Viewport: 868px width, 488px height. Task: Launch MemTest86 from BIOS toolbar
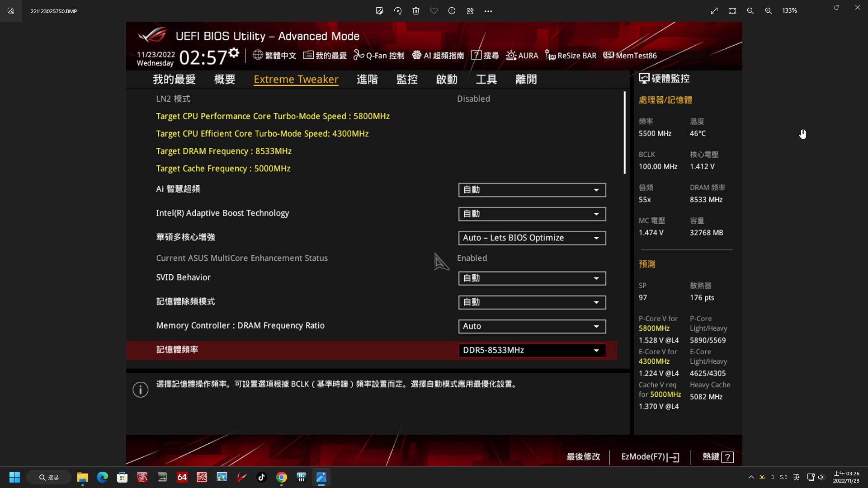630,55
